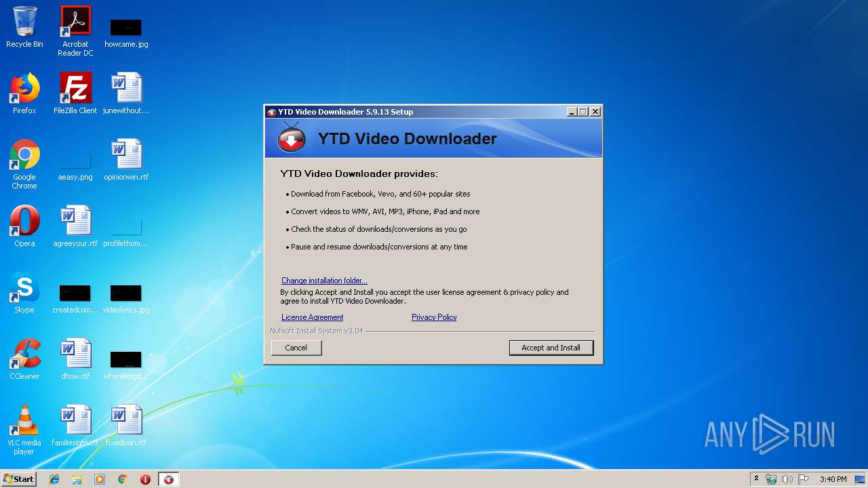This screenshot has height=488, width=868.
Task: Click YTD setup title bar icon
Action: [x=271, y=112]
